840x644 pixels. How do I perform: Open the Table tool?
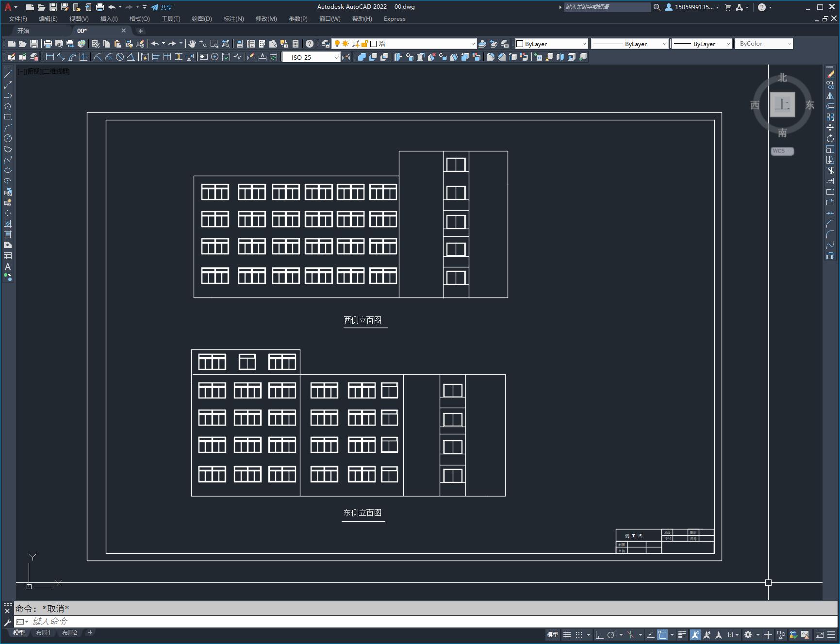coord(8,256)
